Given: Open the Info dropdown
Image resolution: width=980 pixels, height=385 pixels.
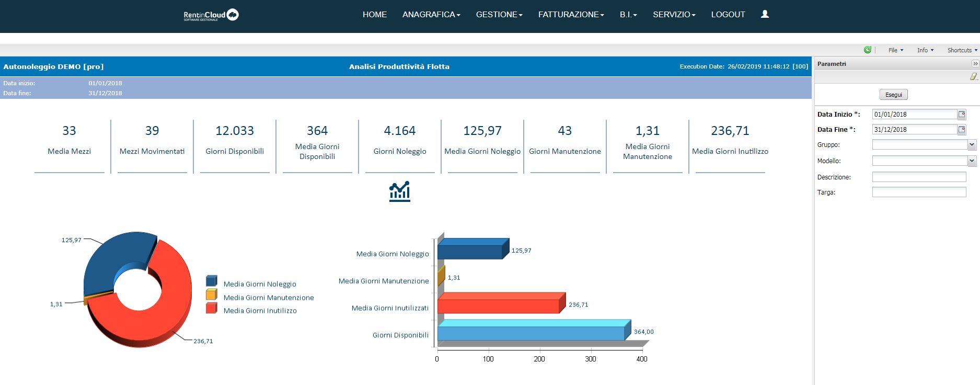Looking at the screenshot, I should [925, 50].
